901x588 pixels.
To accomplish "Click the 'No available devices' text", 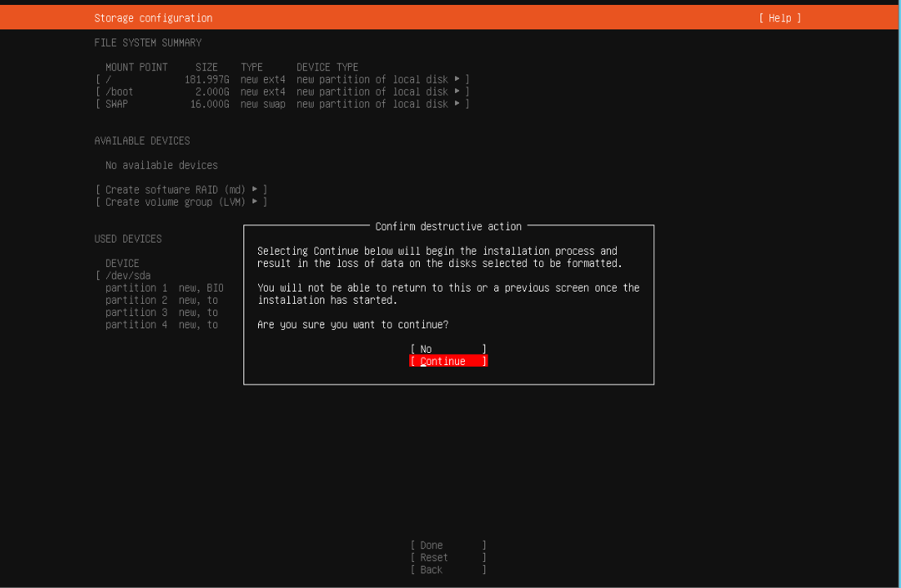I will click(162, 165).
